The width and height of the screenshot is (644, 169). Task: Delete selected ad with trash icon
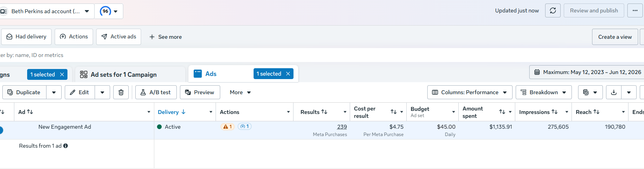coord(121,92)
